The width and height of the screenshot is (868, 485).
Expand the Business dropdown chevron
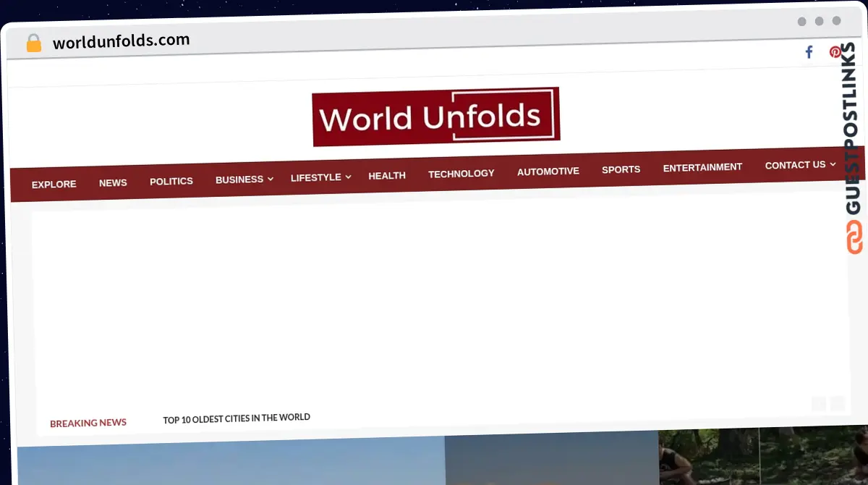tap(271, 179)
